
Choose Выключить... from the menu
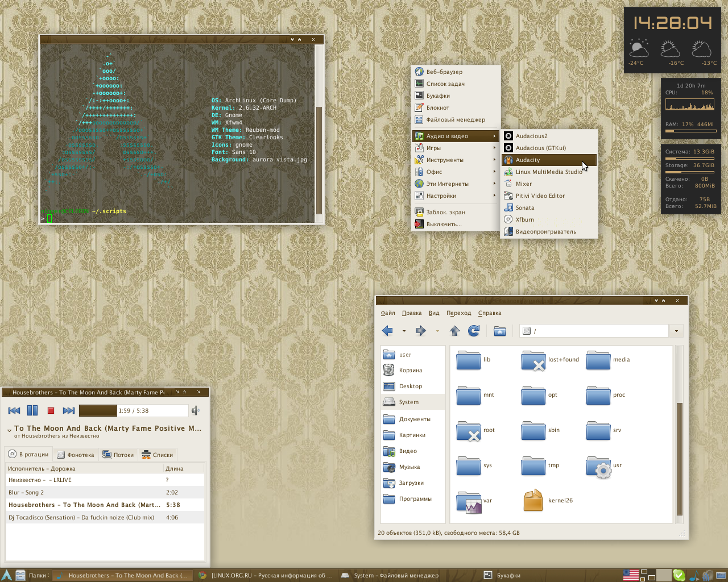tap(456, 224)
